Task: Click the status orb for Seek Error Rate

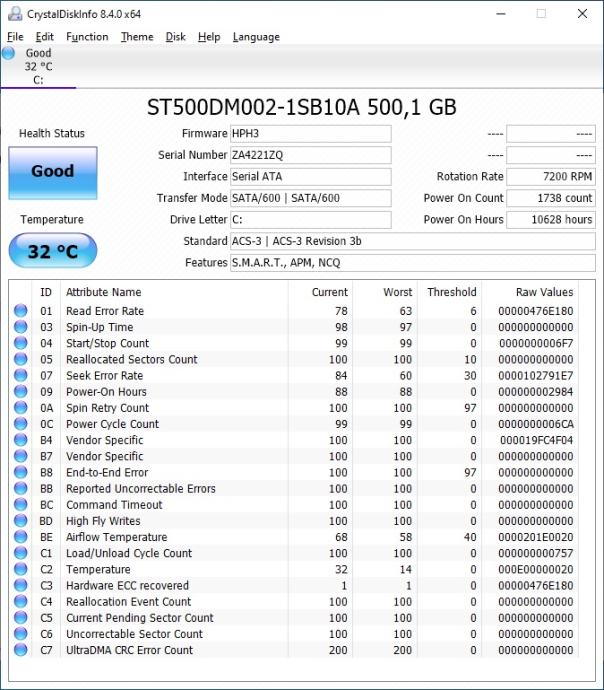Action: pyautogui.click(x=20, y=375)
